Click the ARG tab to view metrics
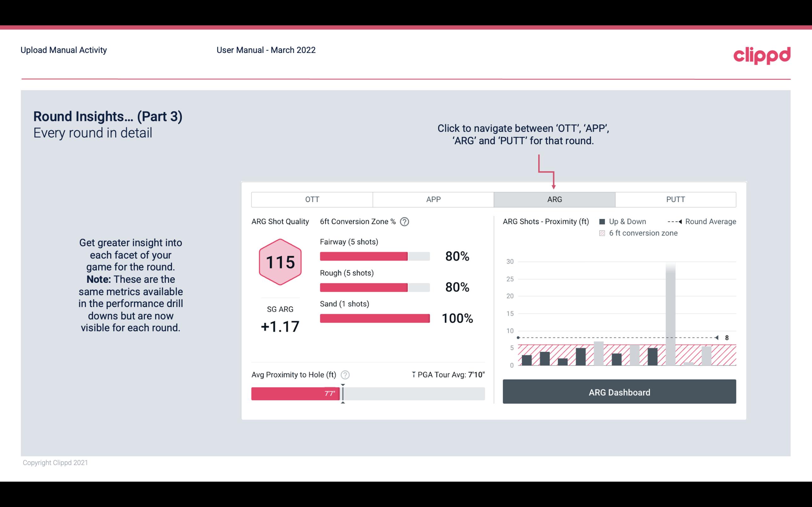 554,200
